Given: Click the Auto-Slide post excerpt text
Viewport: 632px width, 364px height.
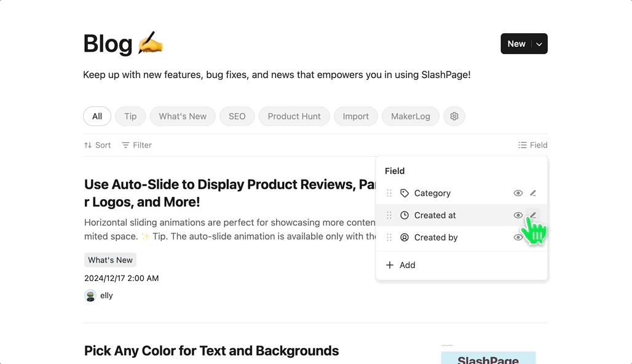Looking at the screenshot, I should (230, 229).
